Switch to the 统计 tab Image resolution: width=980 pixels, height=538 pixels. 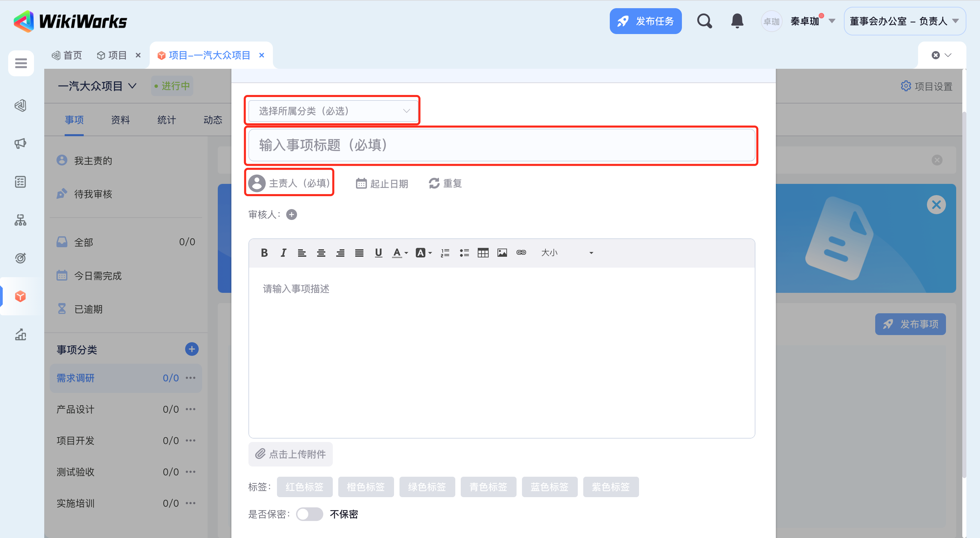pyautogui.click(x=166, y=120)
